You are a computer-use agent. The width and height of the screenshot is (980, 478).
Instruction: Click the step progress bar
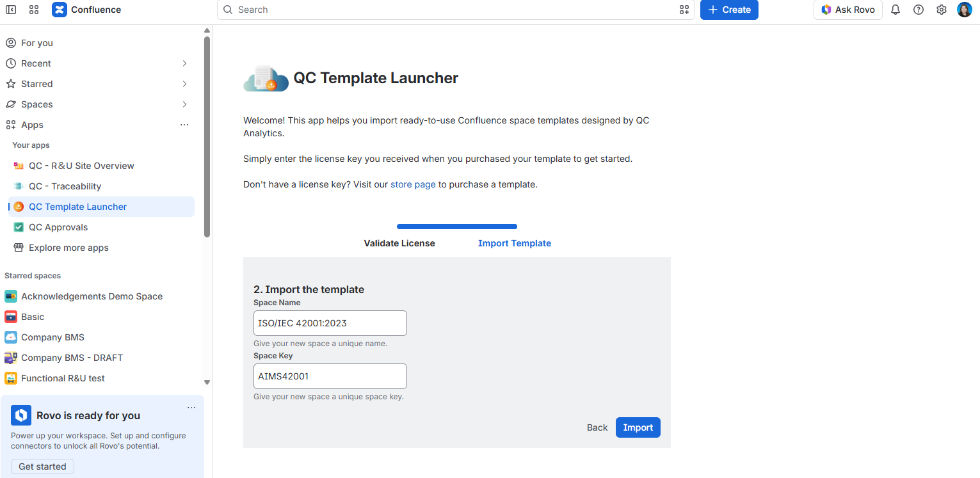457,227
